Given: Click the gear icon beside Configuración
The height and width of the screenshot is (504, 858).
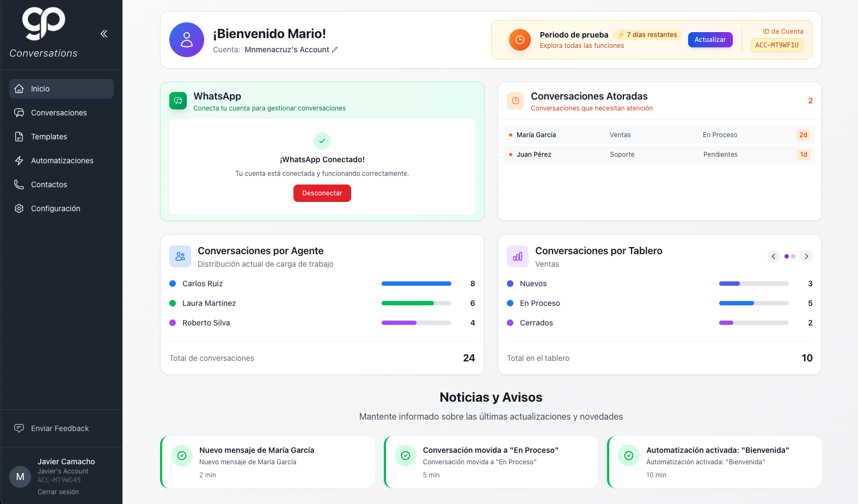Looking at the screenshot, I should (x=19, y=208).
